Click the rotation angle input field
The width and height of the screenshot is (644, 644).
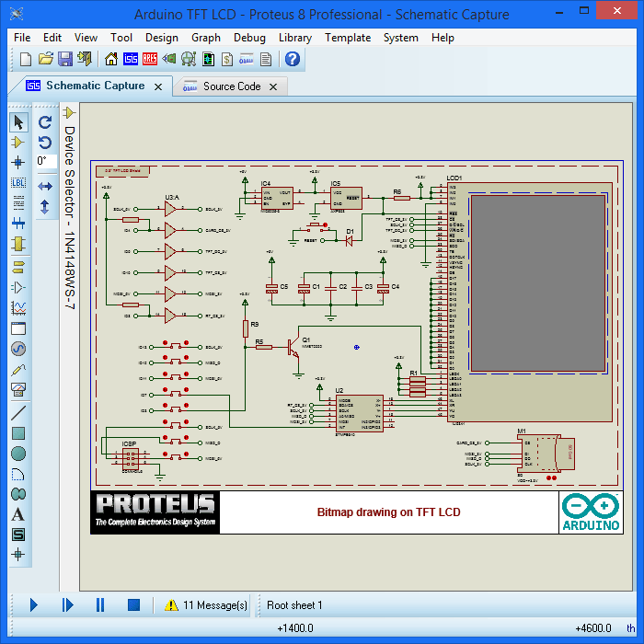(x=45, y=161)
